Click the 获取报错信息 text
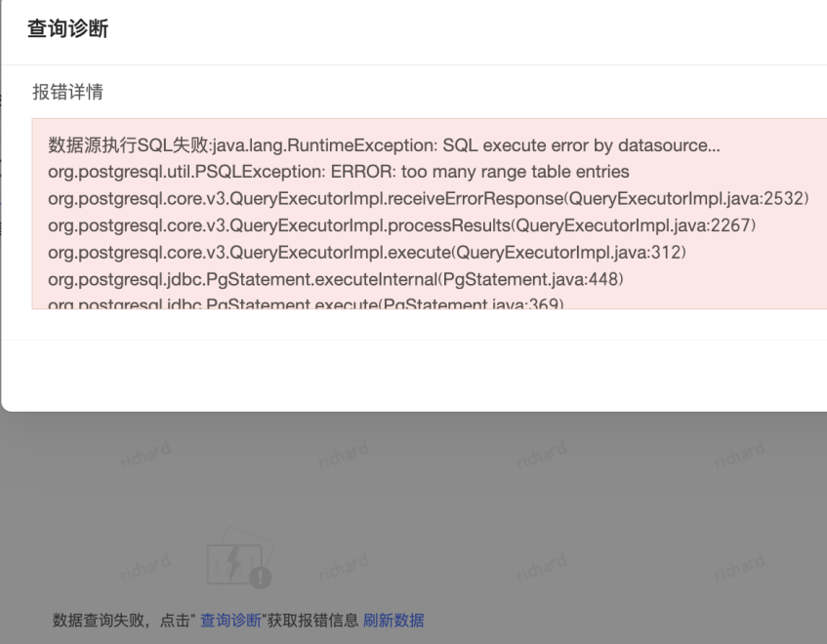Viewport: 827px width, 644px height. [x=312, y=621]
